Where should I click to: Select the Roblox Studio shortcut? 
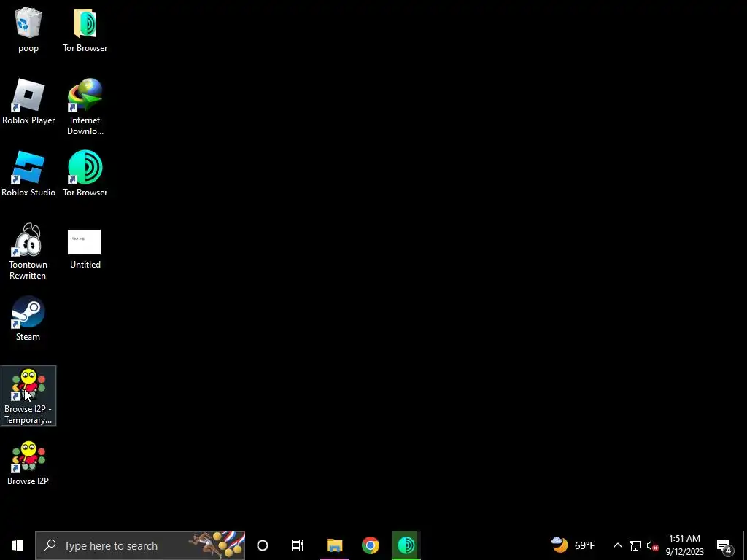coord(28,174)
